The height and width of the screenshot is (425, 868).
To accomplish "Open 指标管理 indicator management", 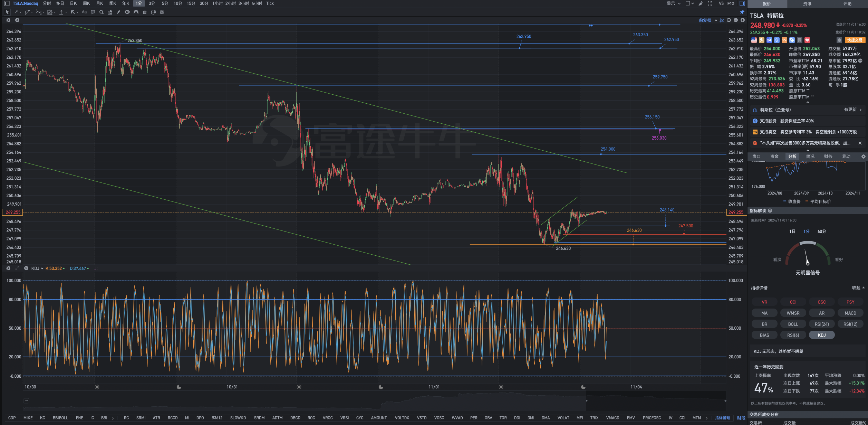I will 722,418.
